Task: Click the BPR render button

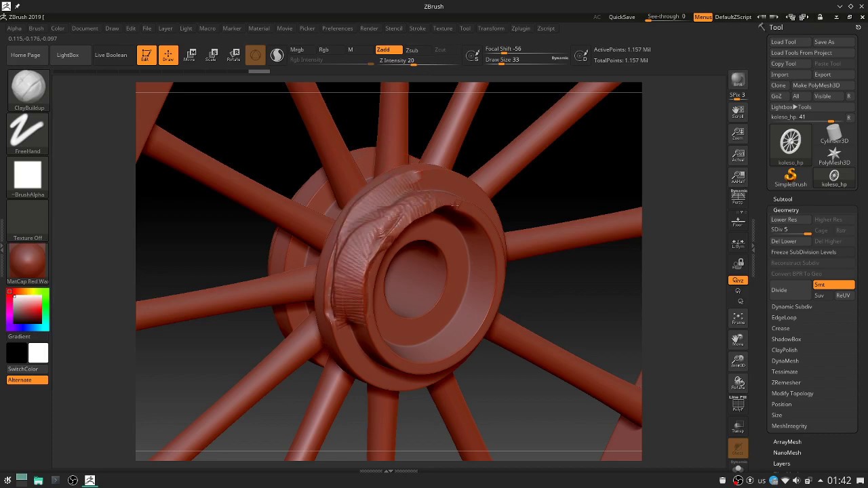Action: (x=738, y=79)
